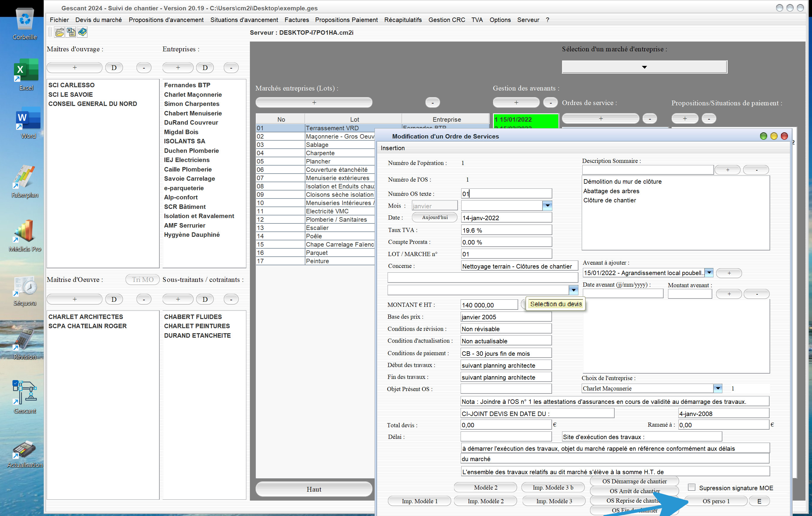
Task: Launch Excel desktop shortcut
Action: tap(26, 74)
